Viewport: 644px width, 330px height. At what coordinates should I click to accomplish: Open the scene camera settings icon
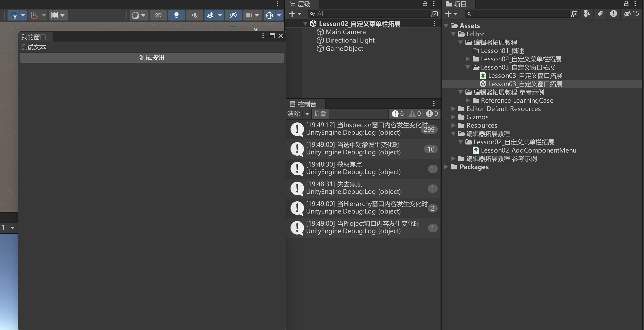click(249, 15)
